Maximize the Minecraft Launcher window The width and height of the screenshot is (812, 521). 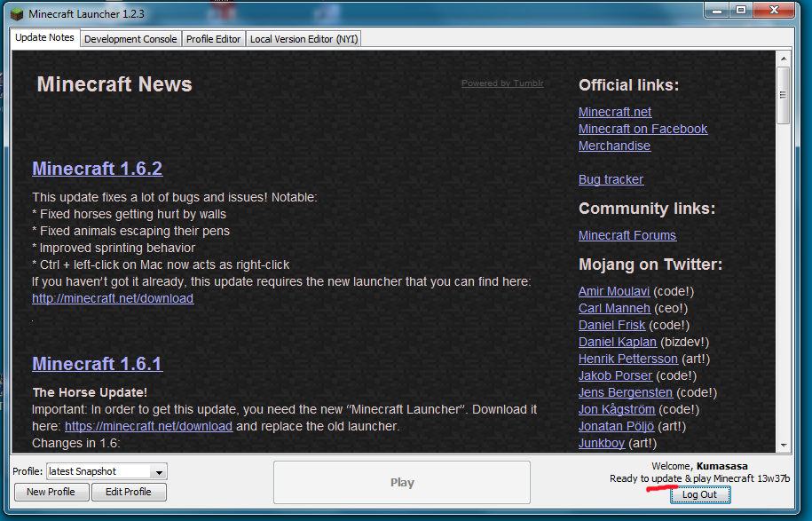tap(741, 11)
